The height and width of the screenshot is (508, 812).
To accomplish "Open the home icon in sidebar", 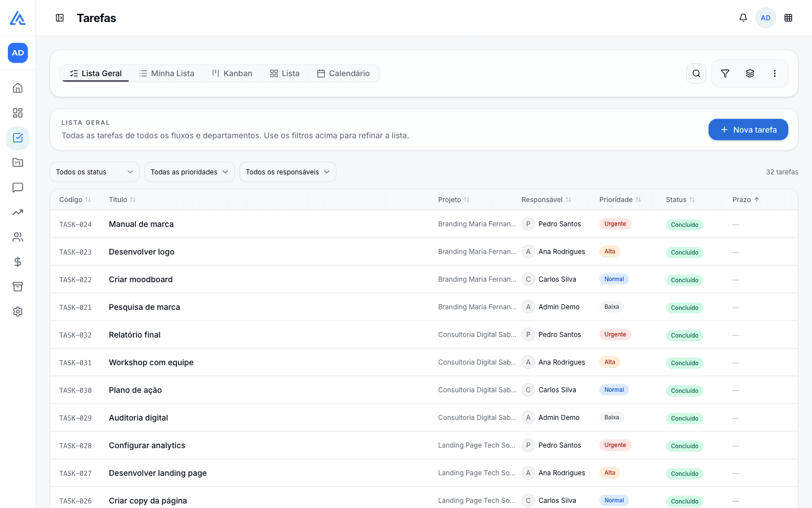I will tap(18, 88).
